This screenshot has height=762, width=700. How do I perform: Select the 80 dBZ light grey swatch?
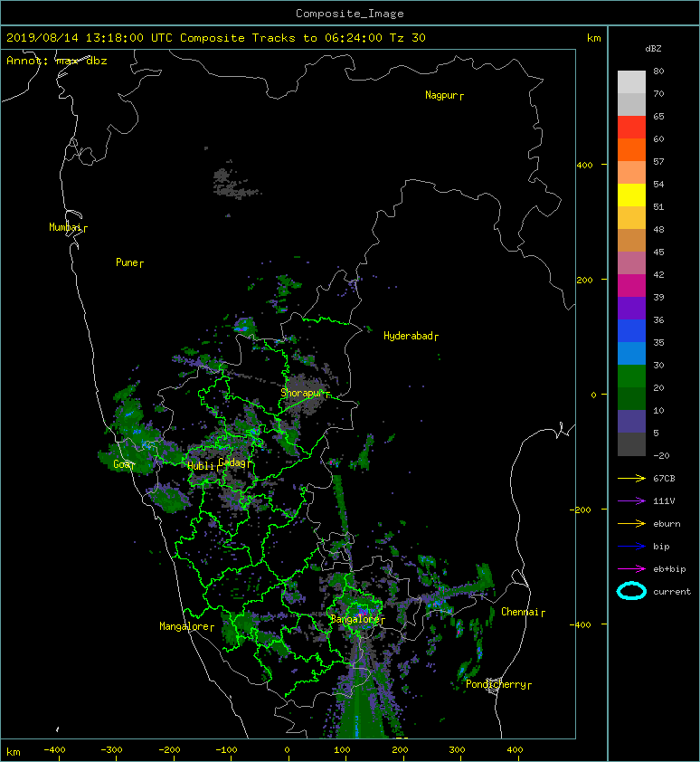[631, 81]
